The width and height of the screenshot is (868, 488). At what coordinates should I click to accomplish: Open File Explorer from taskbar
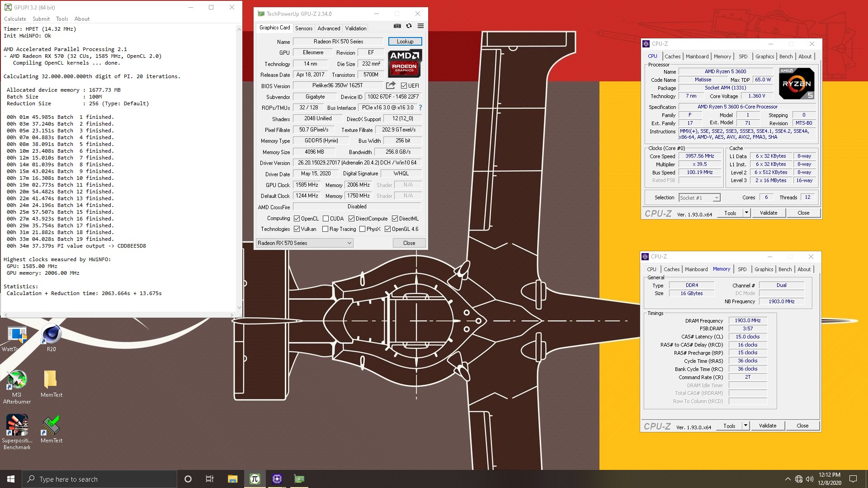point(232,479)
